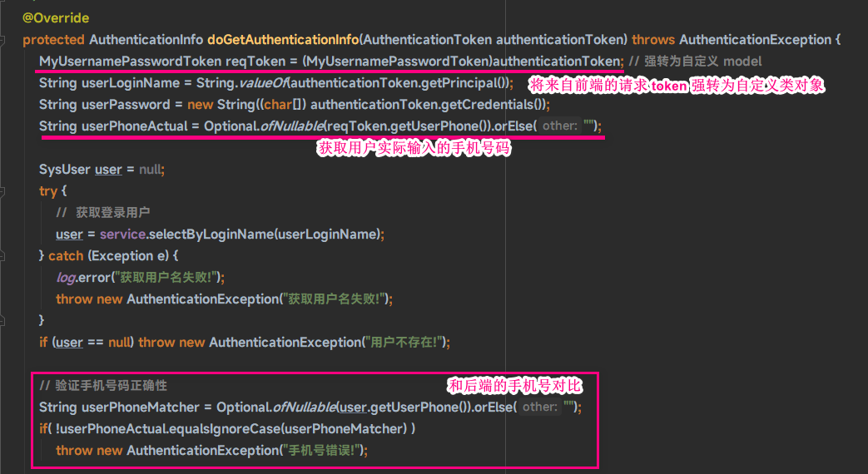This screenshot has height=474, width=868.
Task: Click the comment '// 验证手机号码正确性'
Action: click(103, 386)
